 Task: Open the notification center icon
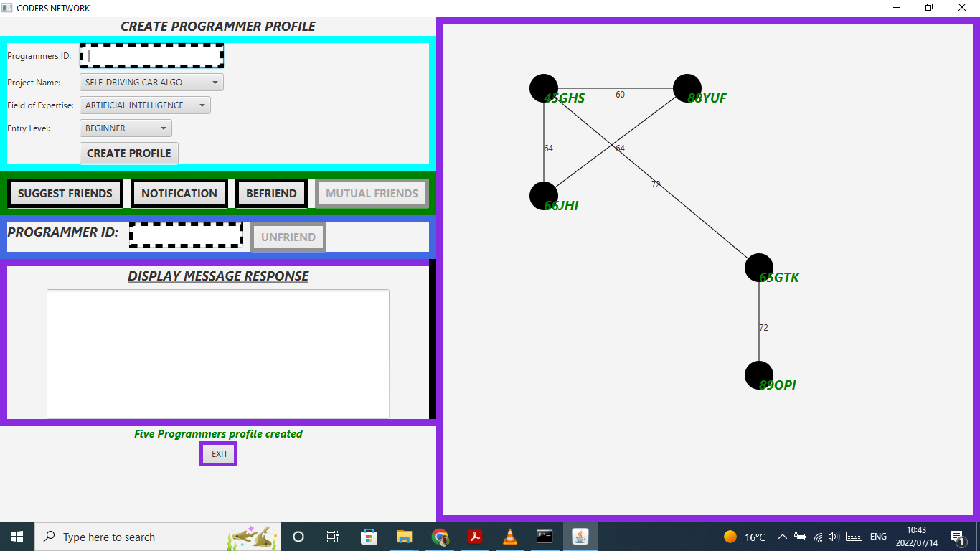[x=957, y=537]
